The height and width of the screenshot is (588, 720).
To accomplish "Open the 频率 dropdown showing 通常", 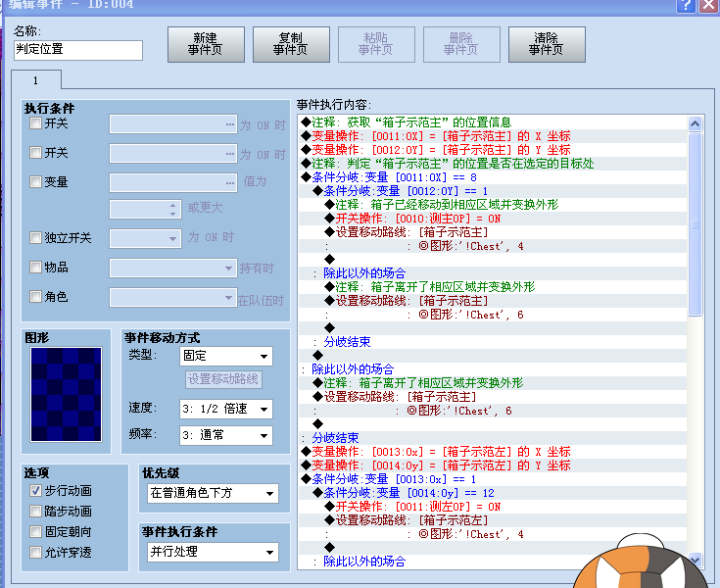I will pyautogui.click(x=226, y=435).
